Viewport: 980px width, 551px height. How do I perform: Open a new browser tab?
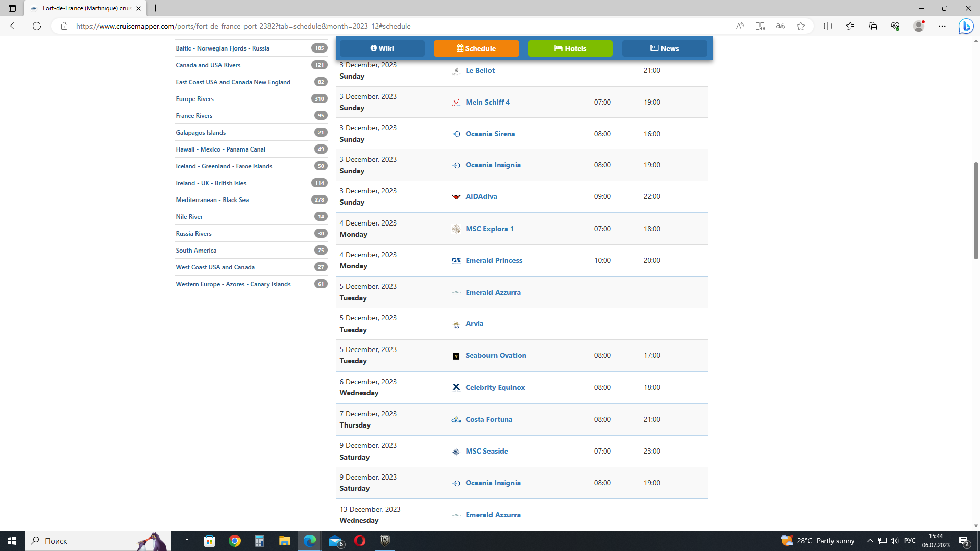coord(156,8)
